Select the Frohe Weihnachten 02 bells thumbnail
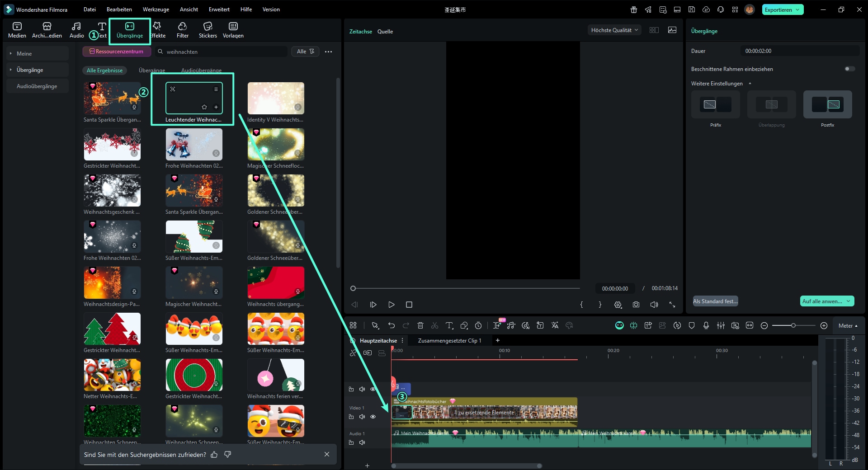Viewport: 868px width, 470px height. pyautogui.click(x=194, y=145)
